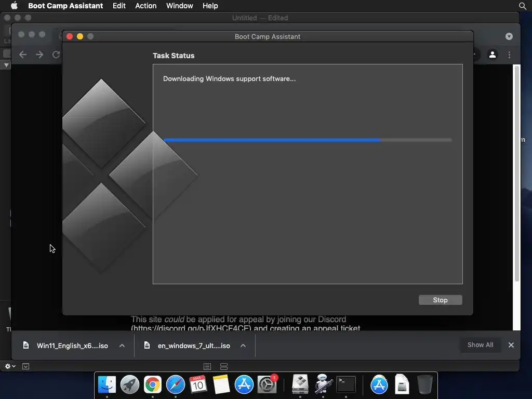The image size is (532, 399).
Task: Open Automator from the Dock
Action: click(x=323, y=384)
